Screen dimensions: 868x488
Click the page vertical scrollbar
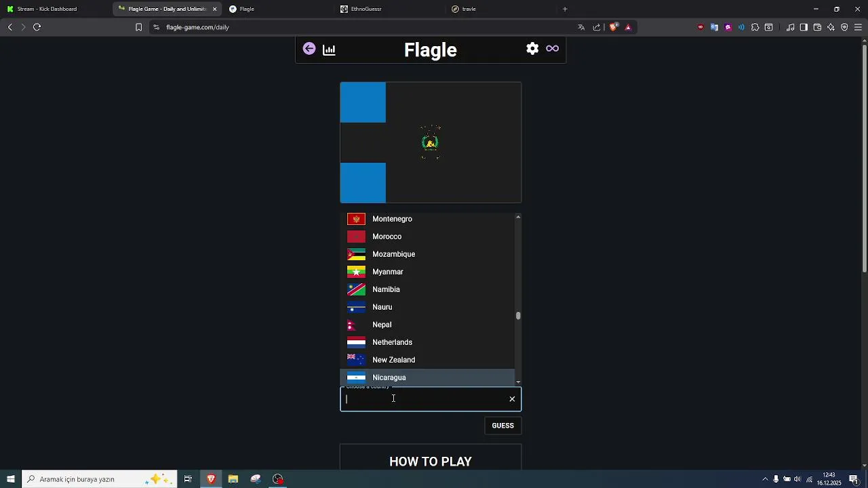(x=864, y=159)
